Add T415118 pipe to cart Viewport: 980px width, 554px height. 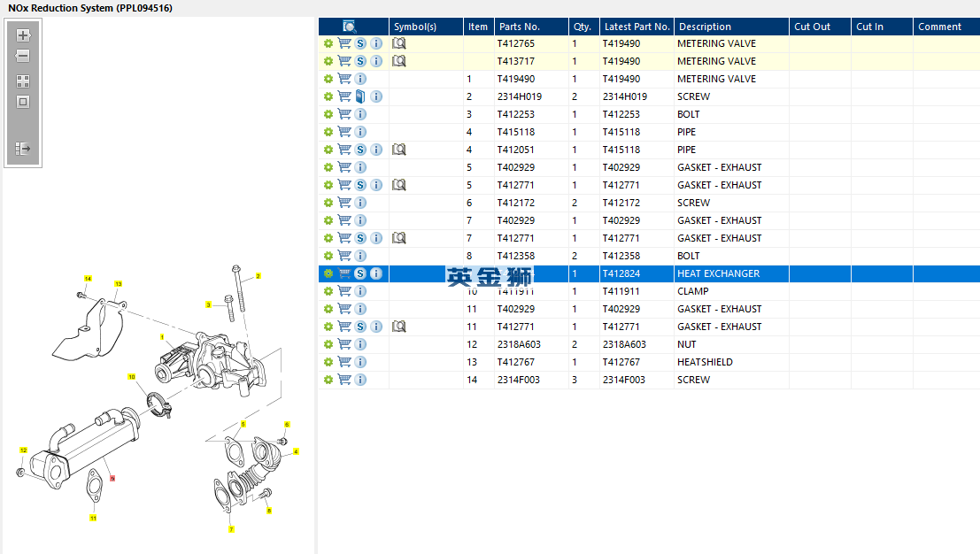click(344, 132)
